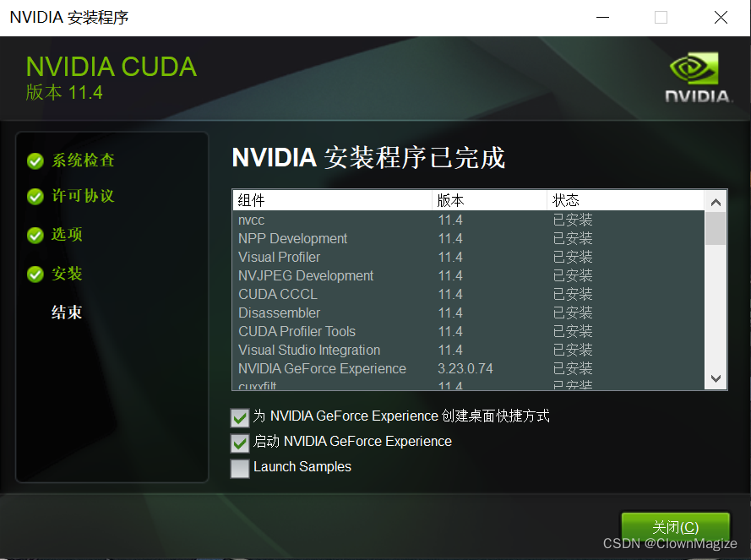Viewport: 751px width, 560px height.
Task: Click the NVIDIA logo icon
Action: click(697, 77)
